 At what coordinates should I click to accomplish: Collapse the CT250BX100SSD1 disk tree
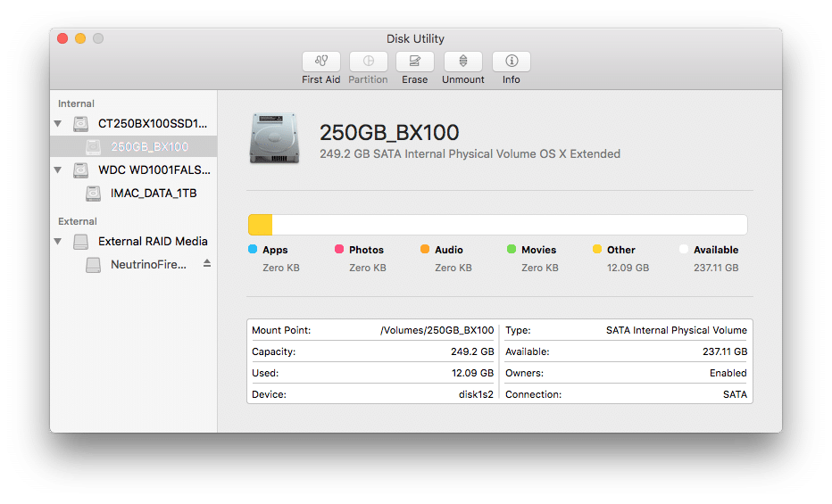point(58,123)
